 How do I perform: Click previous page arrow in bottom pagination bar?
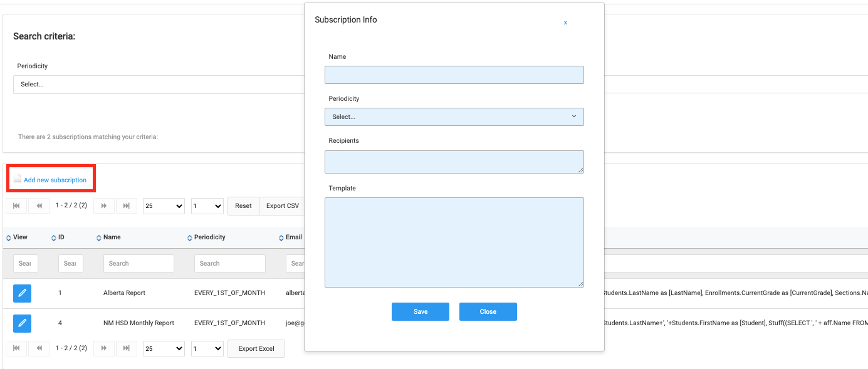pos(39,348)
